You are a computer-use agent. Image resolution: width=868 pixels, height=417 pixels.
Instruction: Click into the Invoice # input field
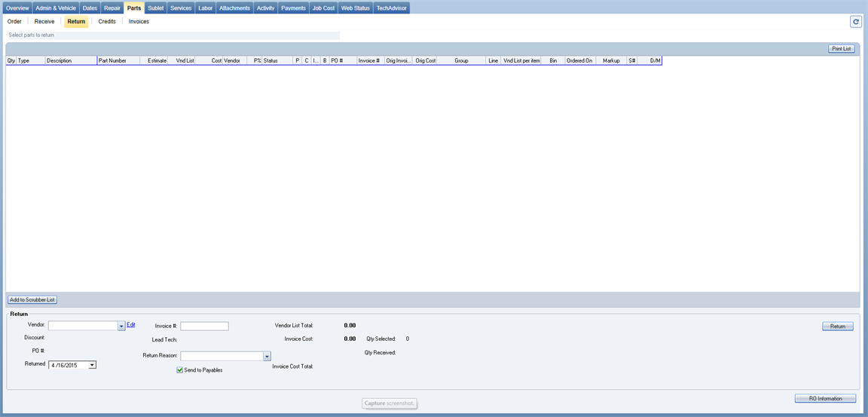204,326
